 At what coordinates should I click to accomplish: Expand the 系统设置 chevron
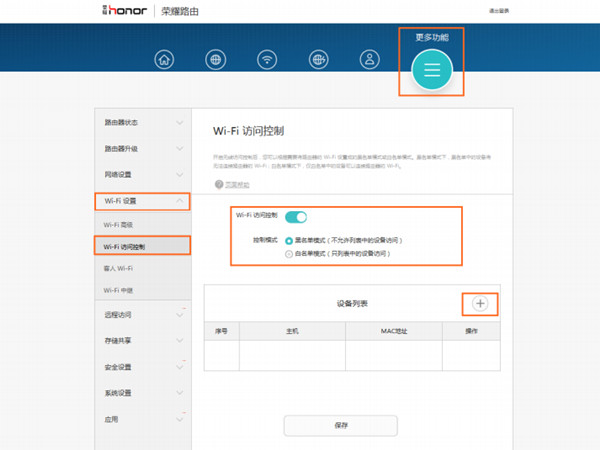pos(179,393)
